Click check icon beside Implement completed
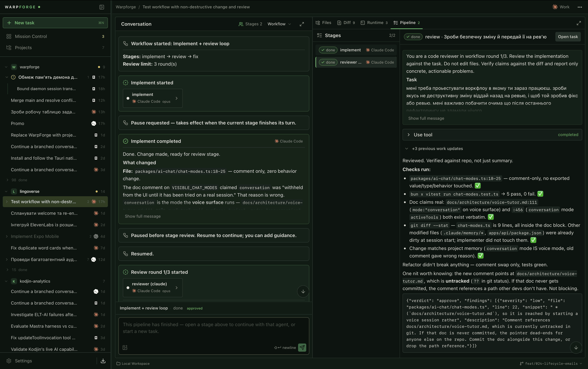Screen dimensions: 588x369 tap(126, 141)
